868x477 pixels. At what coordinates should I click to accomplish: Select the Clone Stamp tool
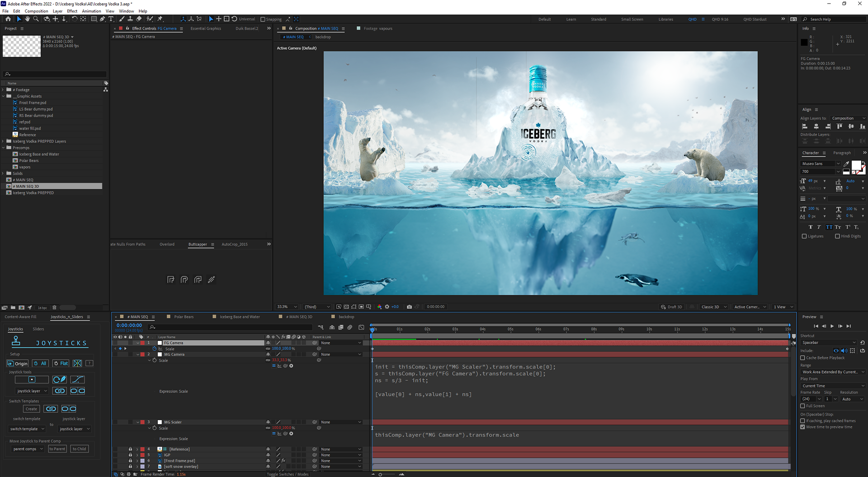point(130,19)
